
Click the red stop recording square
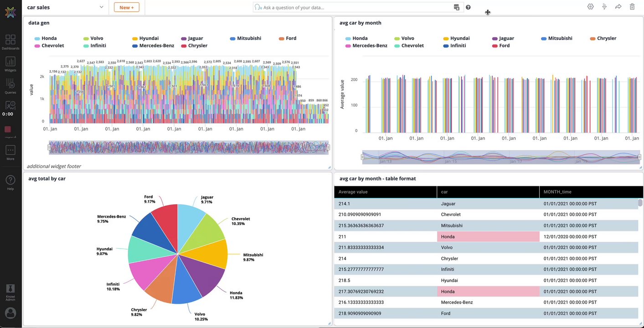coord(8,129)
